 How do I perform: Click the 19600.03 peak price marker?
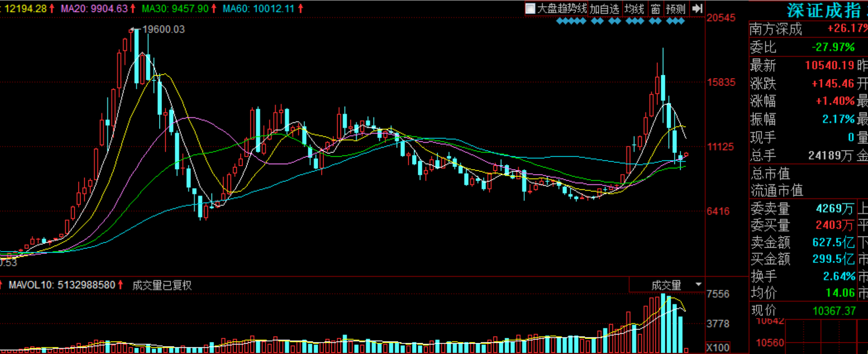[x=163, y=29]
